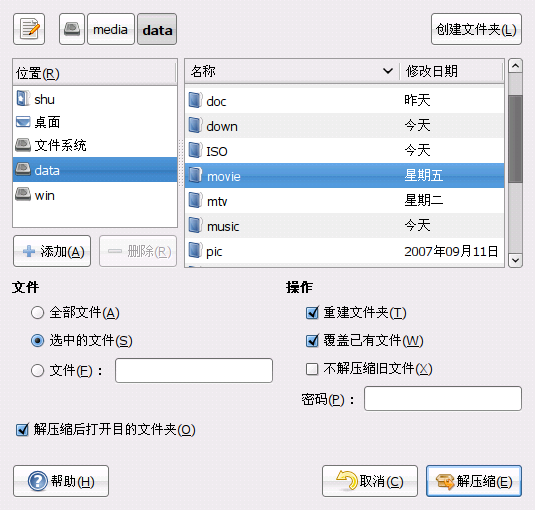535x510 pixels.
Task: Select the shu home folder icon
Action: click(x=23, y=99)
